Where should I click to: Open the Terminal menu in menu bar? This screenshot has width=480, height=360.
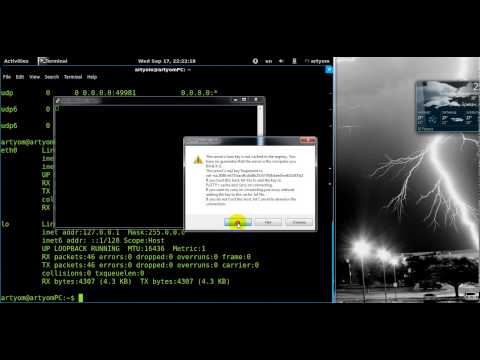pyautogui.click(x=73, y=77)
